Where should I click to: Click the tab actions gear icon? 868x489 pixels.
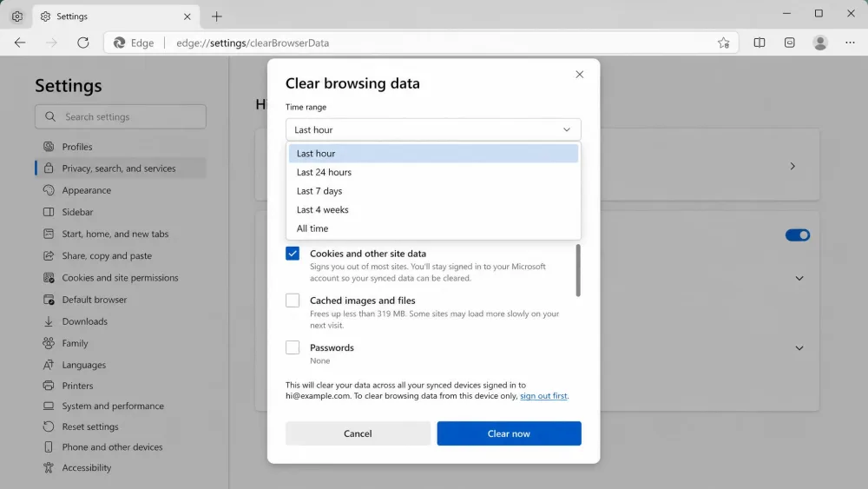(17, 17)
